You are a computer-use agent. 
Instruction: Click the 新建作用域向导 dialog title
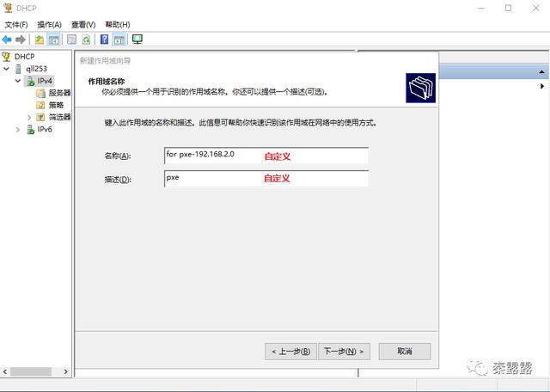(x=105, y=61)
